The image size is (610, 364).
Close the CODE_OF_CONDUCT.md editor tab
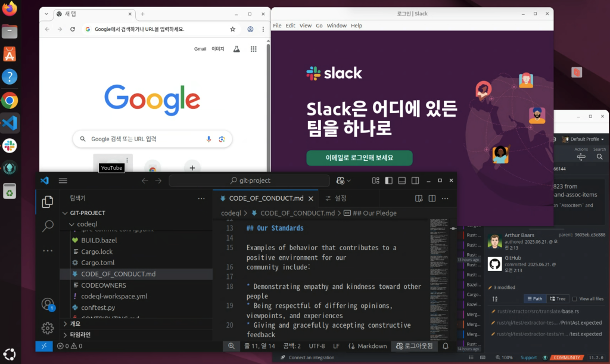point(311,198)
